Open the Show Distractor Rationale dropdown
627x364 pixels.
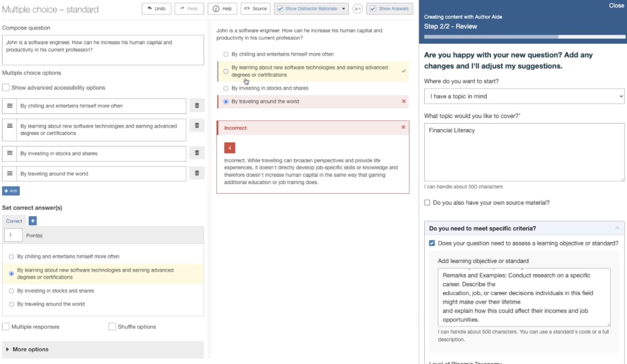pos(344,8)
